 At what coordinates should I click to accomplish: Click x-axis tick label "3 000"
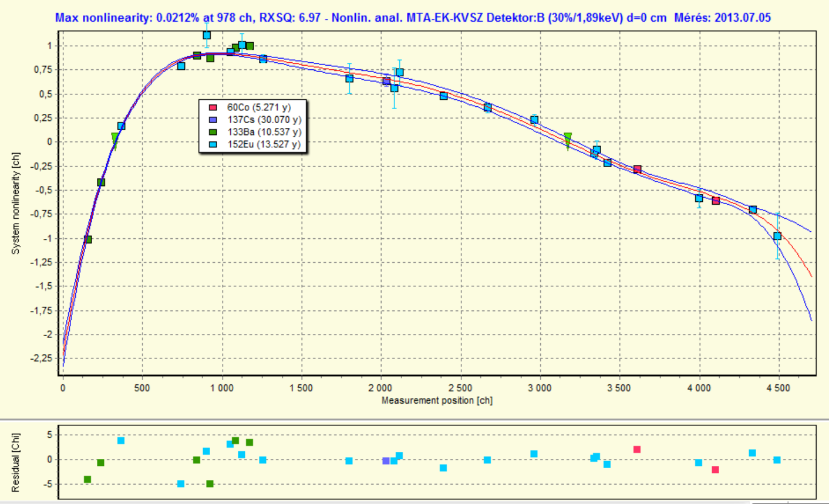[x=540, y=388]
